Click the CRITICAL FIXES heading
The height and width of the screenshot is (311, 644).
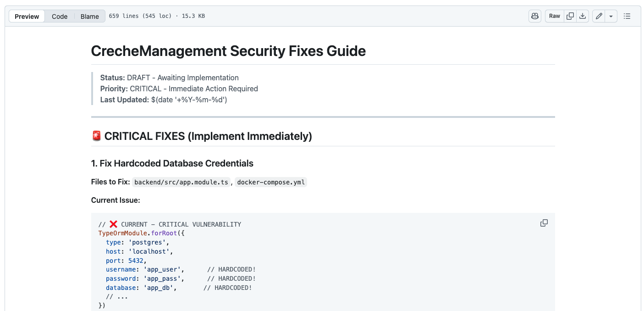(x=202, y=136)
